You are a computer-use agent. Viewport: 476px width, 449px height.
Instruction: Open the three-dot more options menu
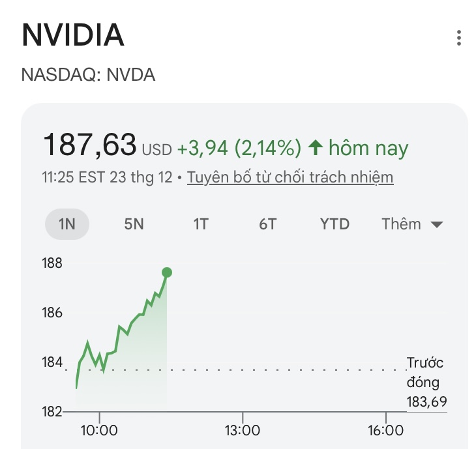(459, 38)
